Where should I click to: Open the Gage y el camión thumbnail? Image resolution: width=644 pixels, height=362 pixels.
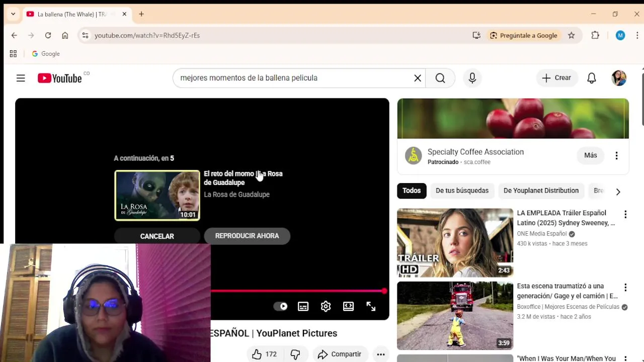[455, 316]
